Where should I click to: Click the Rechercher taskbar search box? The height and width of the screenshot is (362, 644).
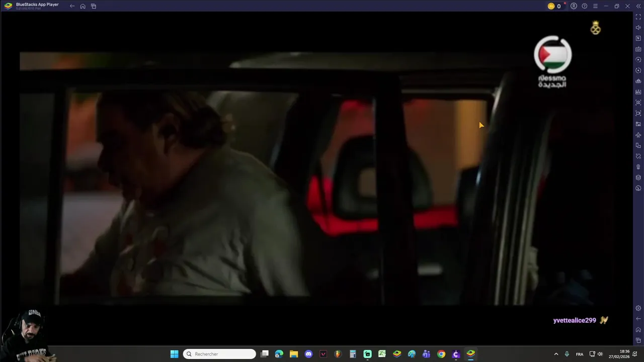coord(219,354)
